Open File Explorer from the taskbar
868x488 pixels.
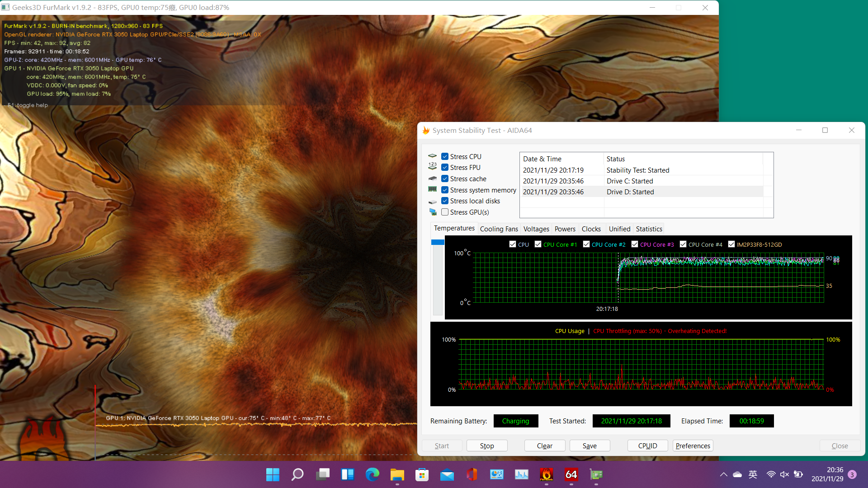[397, 474]
